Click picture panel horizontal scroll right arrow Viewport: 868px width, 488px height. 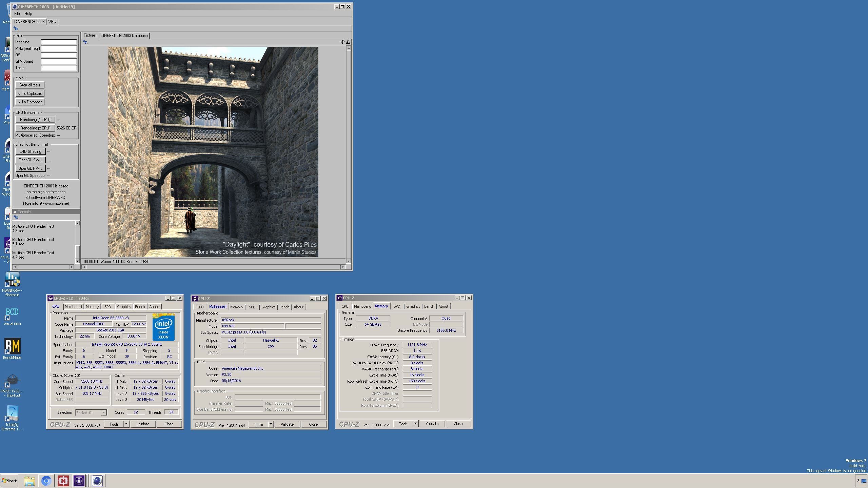[x=343, y=267]
